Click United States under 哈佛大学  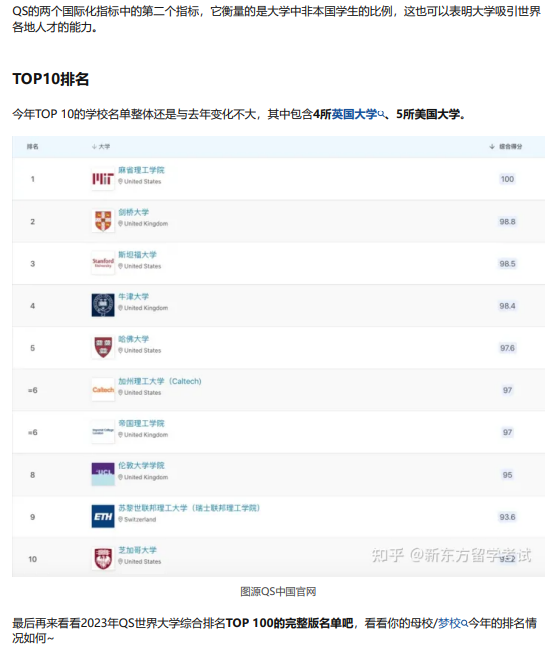pyautogui.click(x=142, y=350)
